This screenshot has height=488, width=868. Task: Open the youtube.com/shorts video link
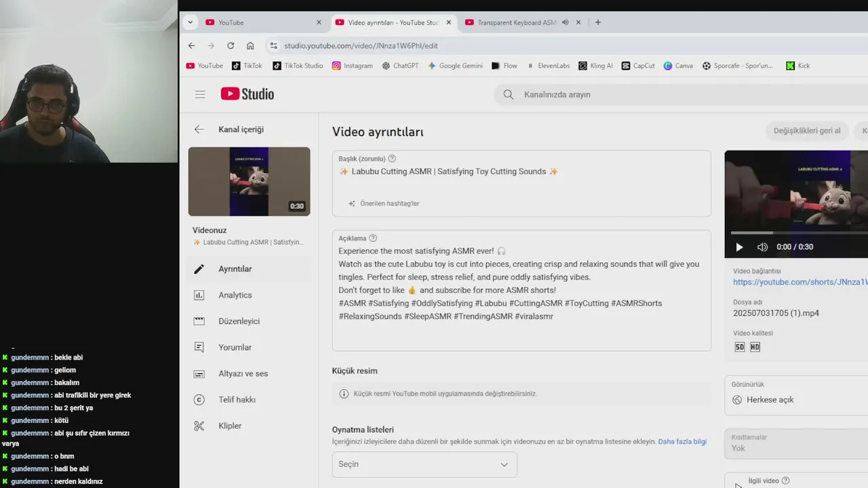[x=800, y=282]
